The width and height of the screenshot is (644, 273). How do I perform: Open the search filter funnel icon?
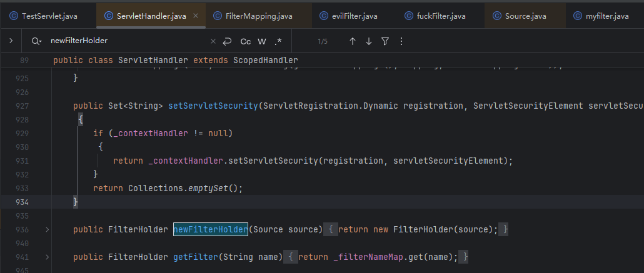tap(385, 41)
